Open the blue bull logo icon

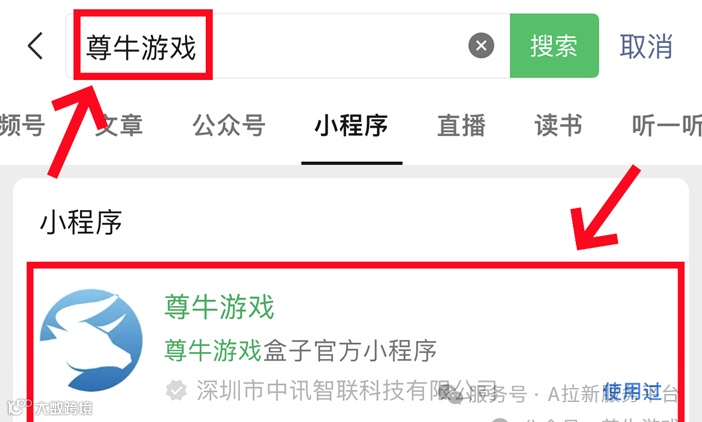click(x=91, y=340)
